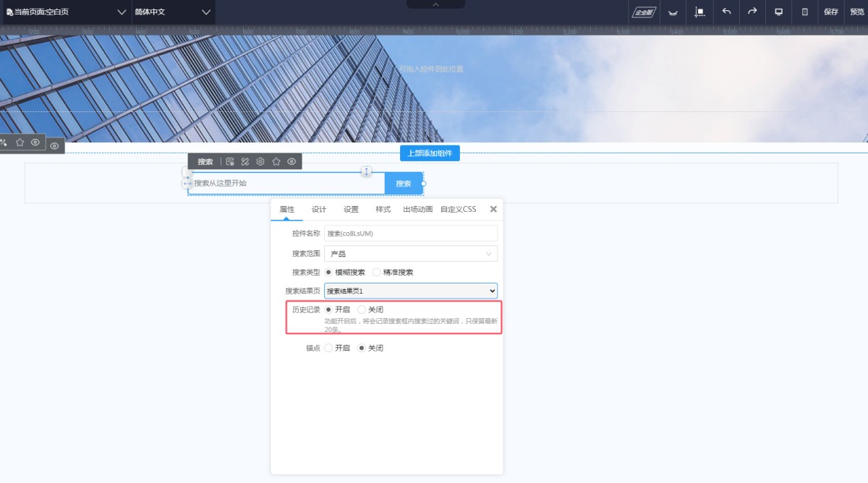
Task: Click the redo arrow in top toolbar
Action: [x=752, y=12]
